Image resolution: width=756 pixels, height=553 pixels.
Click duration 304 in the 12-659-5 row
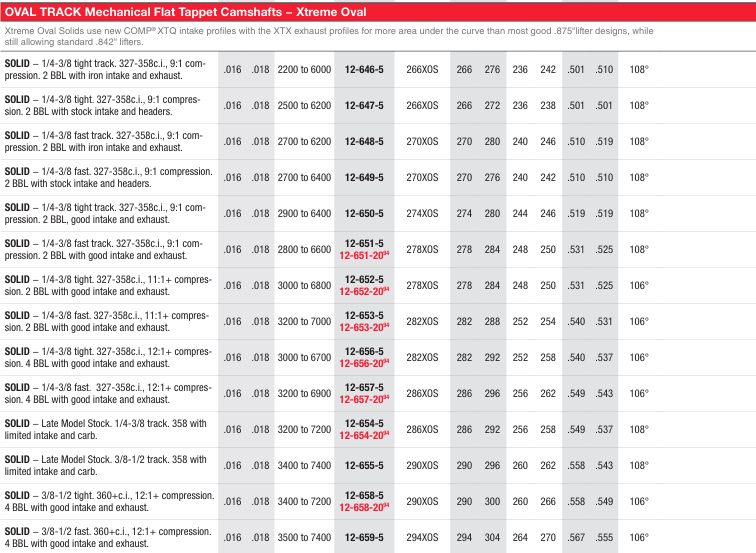[492, 537]
